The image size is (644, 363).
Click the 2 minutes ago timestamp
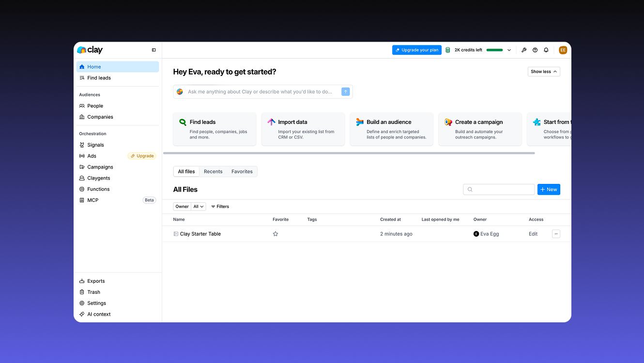click(397, 234)
